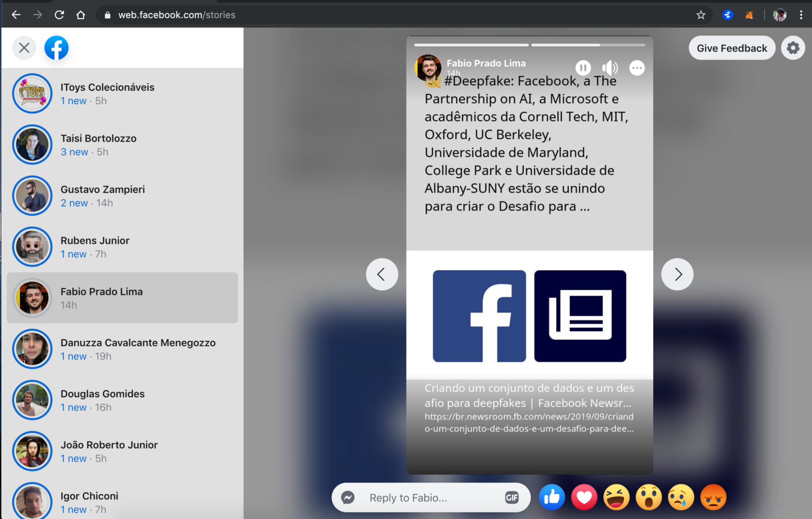Open story settings gear icon
This screenshot has width=812, height=519.
pyautogui.click(x=793, y=48)
